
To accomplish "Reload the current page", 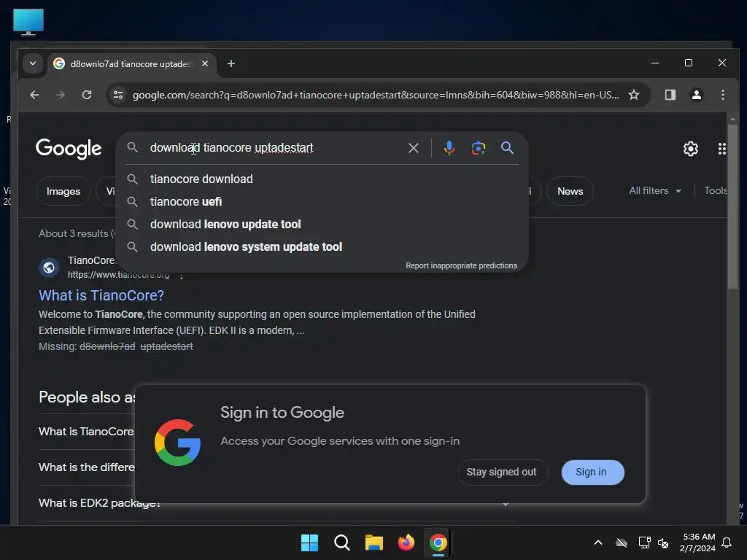I will [x=87, y=95].
